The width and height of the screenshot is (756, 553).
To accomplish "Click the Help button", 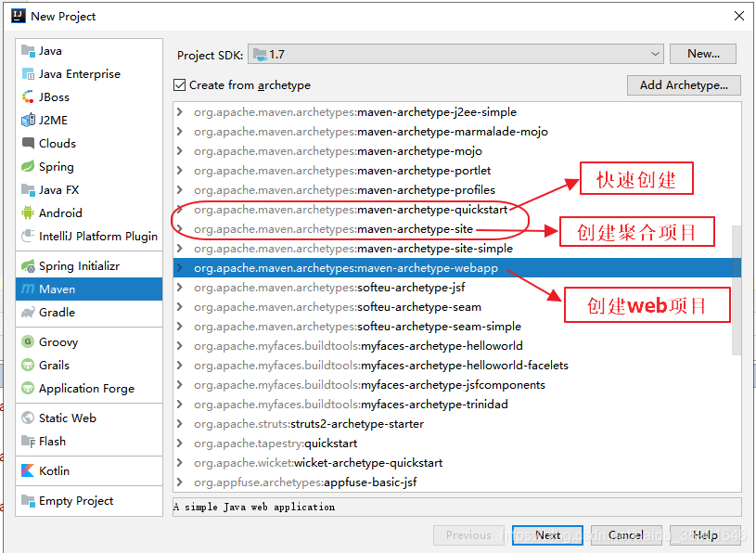I will tap(705, 535).
